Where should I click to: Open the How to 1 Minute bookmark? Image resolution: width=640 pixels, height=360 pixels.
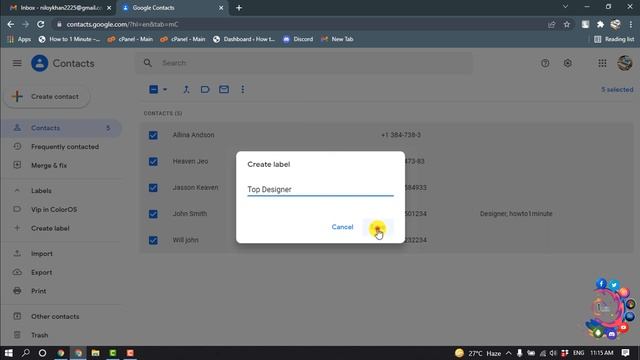point(69,39)
